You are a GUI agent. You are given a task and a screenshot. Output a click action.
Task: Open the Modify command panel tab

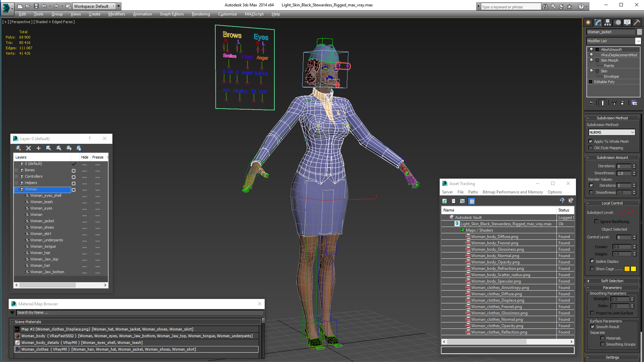[598, 22]
